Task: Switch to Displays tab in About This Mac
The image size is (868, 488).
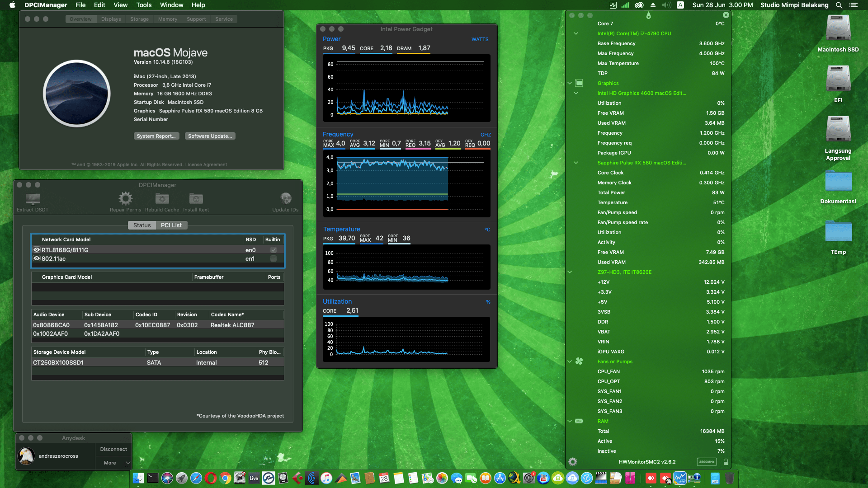Action: point(111,19)
